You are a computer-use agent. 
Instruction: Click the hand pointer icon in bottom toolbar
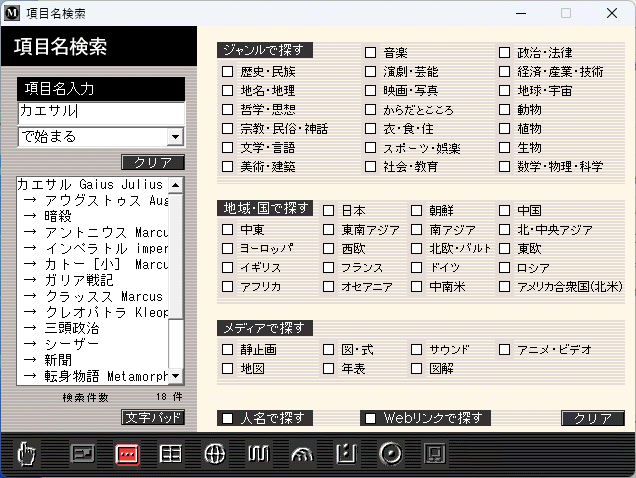26,455
